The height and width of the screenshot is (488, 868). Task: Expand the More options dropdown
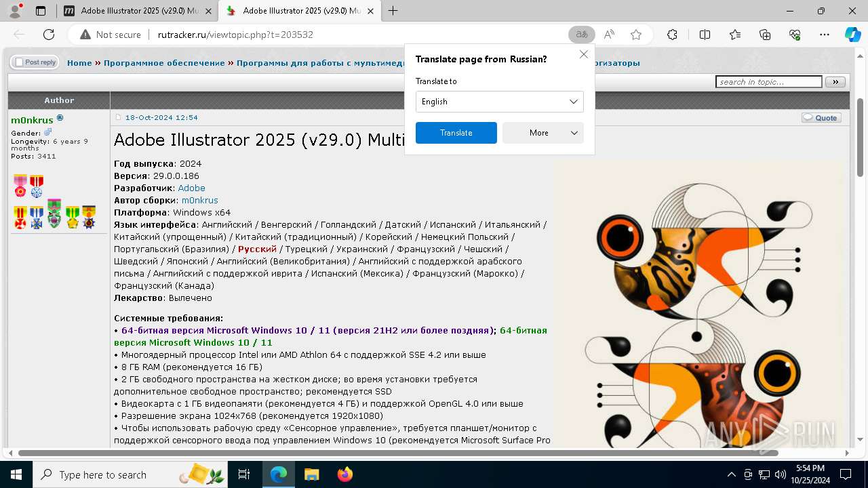[542, 133]
